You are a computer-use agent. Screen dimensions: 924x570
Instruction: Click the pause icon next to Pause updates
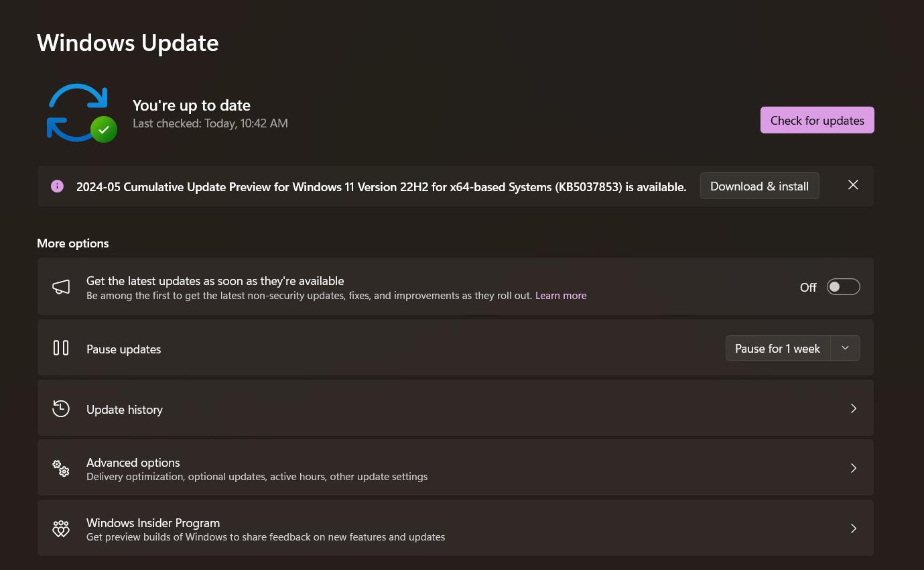[x=61, y=347]
